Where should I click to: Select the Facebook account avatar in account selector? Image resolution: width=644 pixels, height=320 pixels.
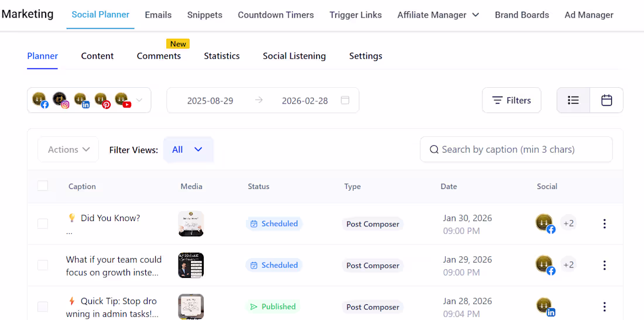(40, 99)
